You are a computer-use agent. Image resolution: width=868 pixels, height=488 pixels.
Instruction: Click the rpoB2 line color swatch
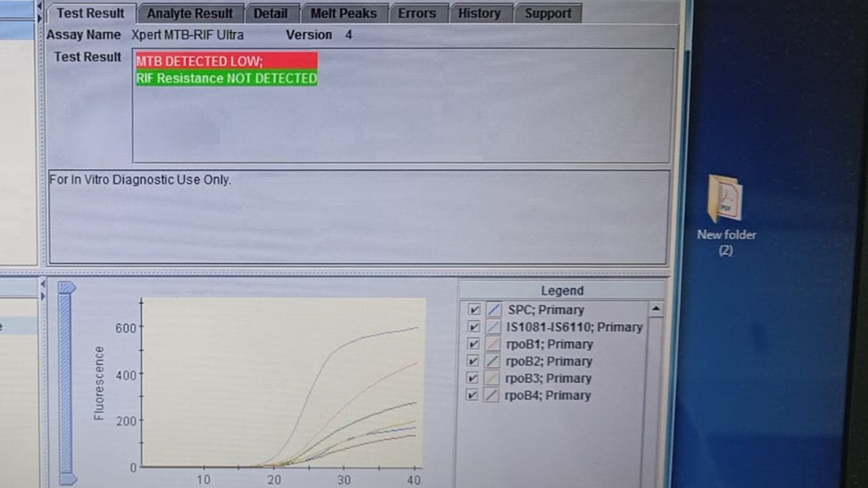tap(492, 361)
